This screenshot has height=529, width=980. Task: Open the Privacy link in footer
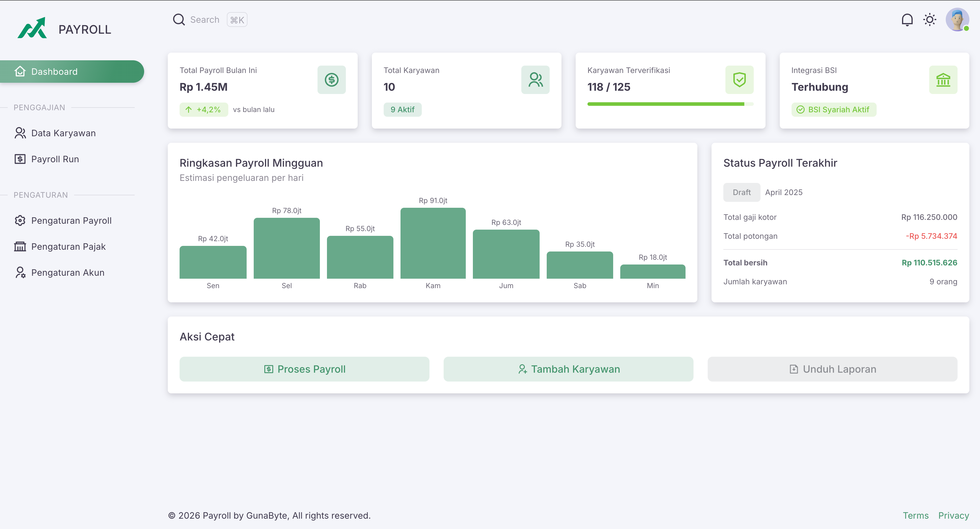(953, 516)
